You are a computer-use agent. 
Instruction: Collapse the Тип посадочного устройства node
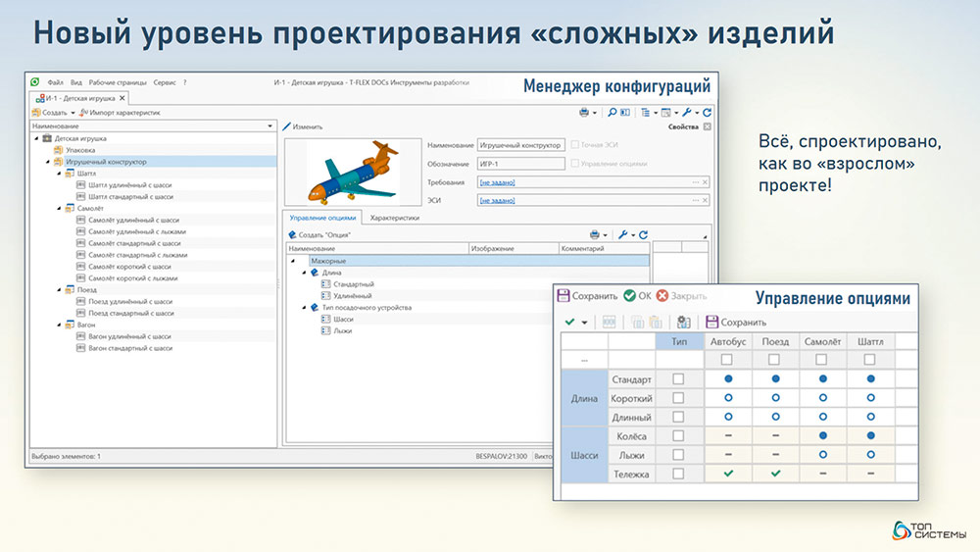coord(305,308)
